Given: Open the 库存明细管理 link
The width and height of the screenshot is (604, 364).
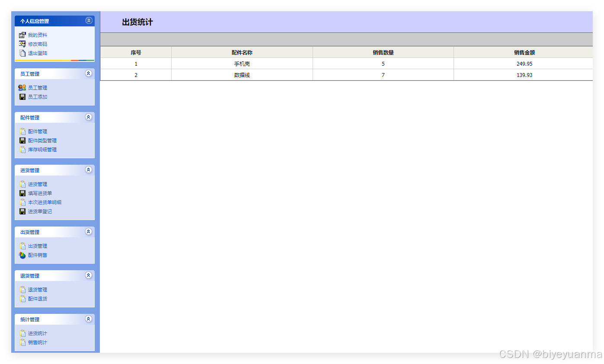Looking at the screenshot, I should [x=42, y=149].
